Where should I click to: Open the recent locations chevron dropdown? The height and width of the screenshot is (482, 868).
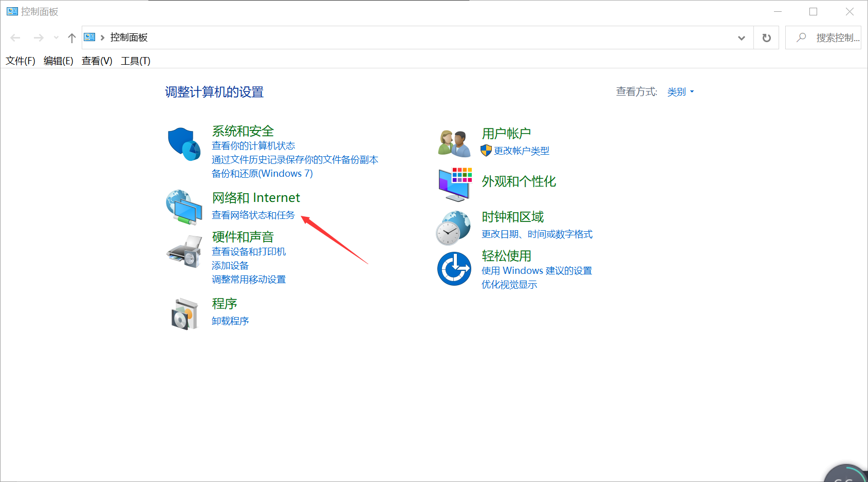(x=56, y=37)
